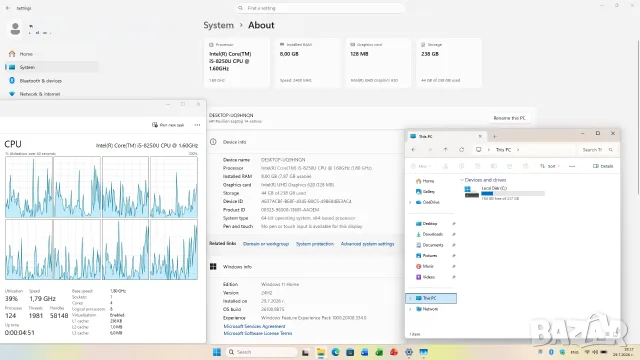640x360 pixels.
Task: Open Domain or workgroup link
Action: click(x=266, y=244)
